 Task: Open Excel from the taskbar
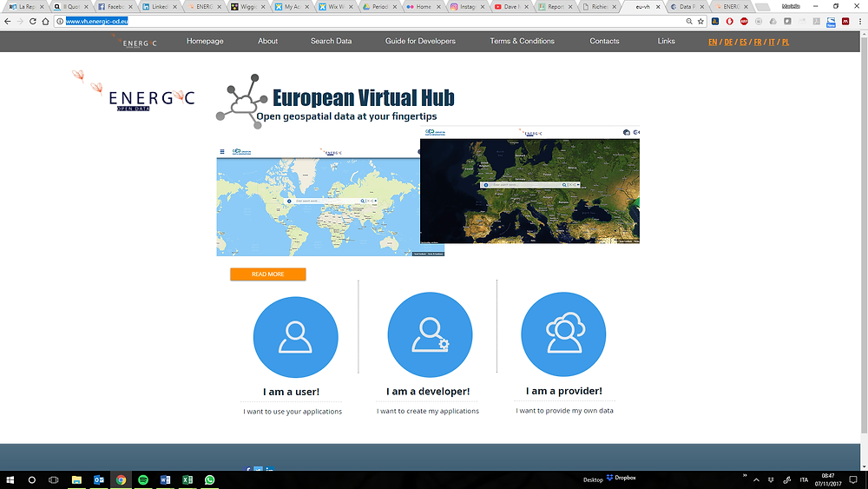pyautogui.click(x=187, y=479)
